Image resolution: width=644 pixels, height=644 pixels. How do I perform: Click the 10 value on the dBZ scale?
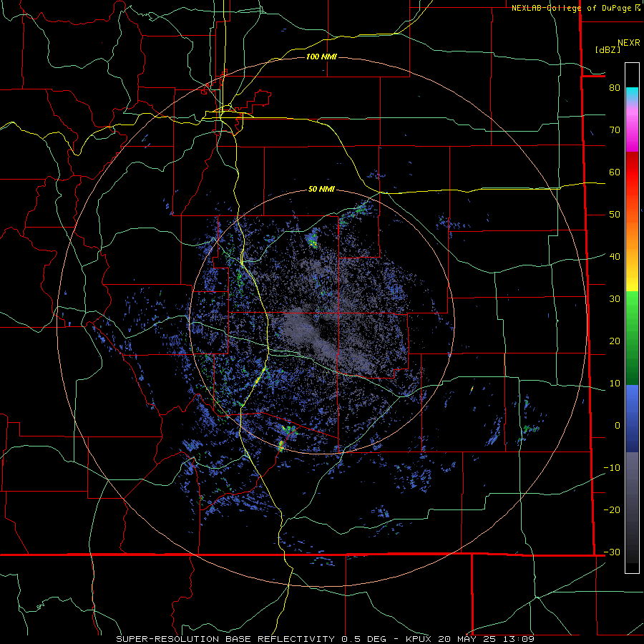click(615, 384)
